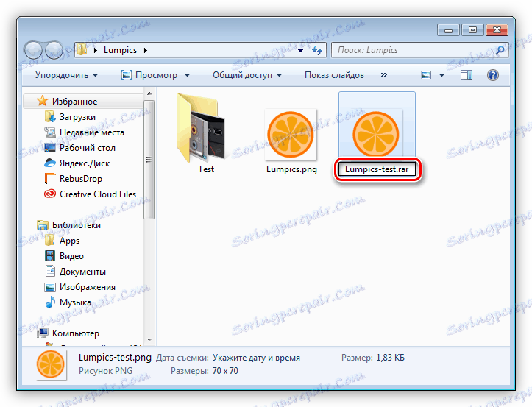This screenshot has width=532, height=407.
Task: Change view with the view icon button
Action: [x=426, y=75]
